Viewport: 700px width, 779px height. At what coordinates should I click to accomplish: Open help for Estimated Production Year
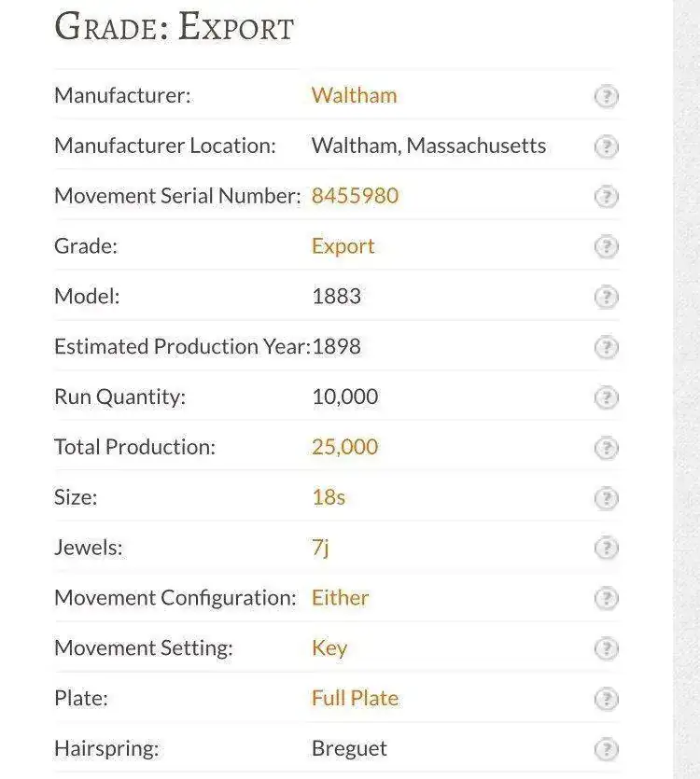pos(606,347)
